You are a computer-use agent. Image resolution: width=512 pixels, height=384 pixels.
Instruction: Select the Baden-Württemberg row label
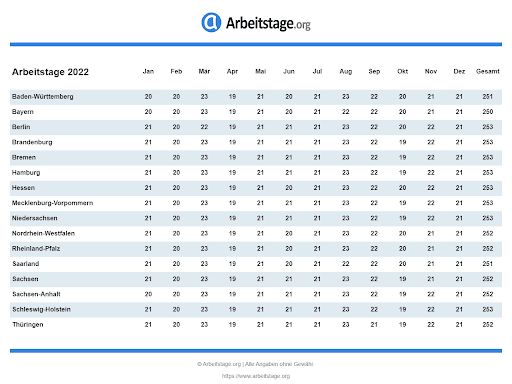(43, 97)
